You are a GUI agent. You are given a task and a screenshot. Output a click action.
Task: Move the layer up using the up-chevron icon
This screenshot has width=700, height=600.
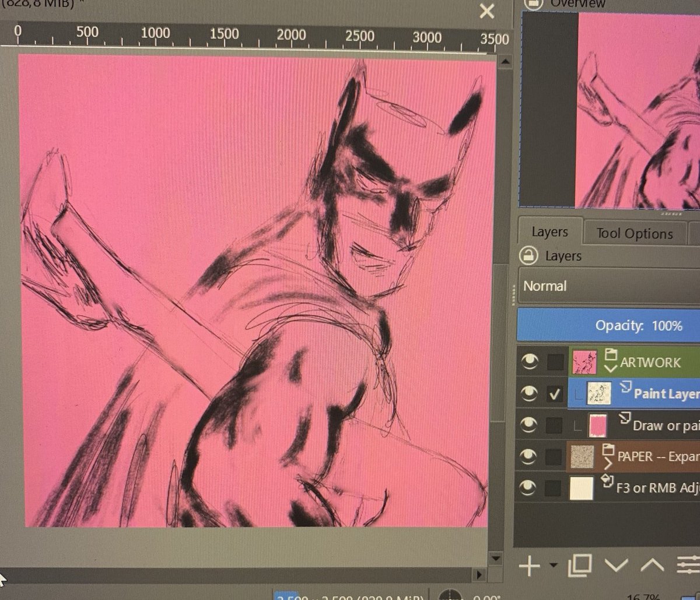(x=652, y=565)
